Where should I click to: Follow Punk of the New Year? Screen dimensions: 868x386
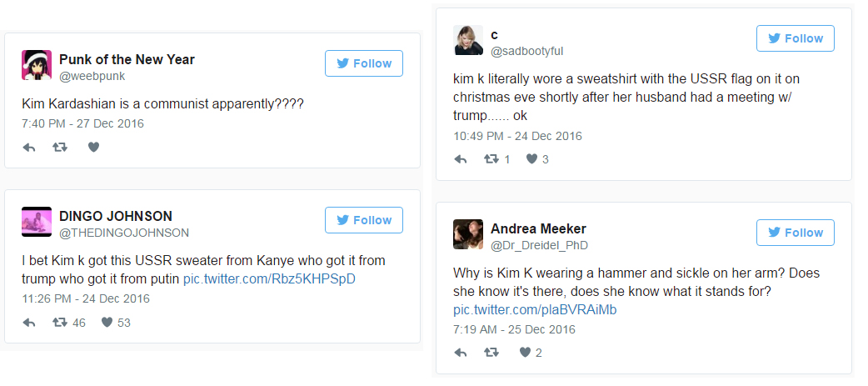(x=364, y=63)
